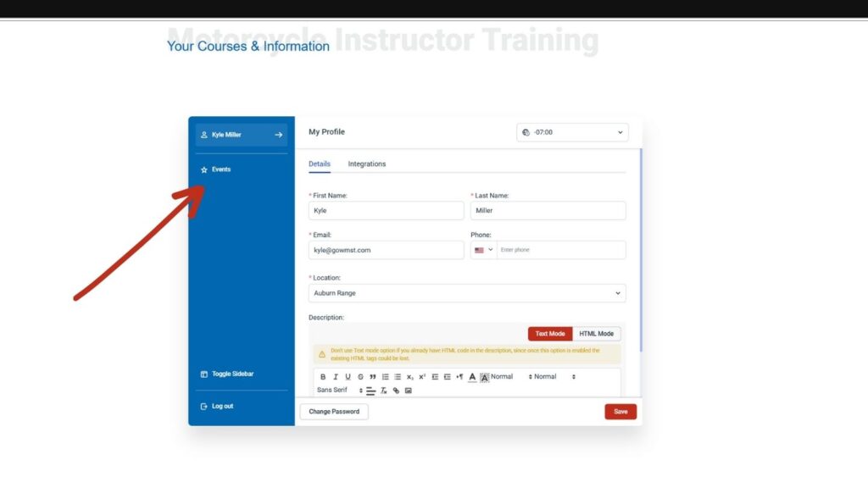Insert a link with the chain icon
This screenshot has width=868, height=488.
coord(396,391)
